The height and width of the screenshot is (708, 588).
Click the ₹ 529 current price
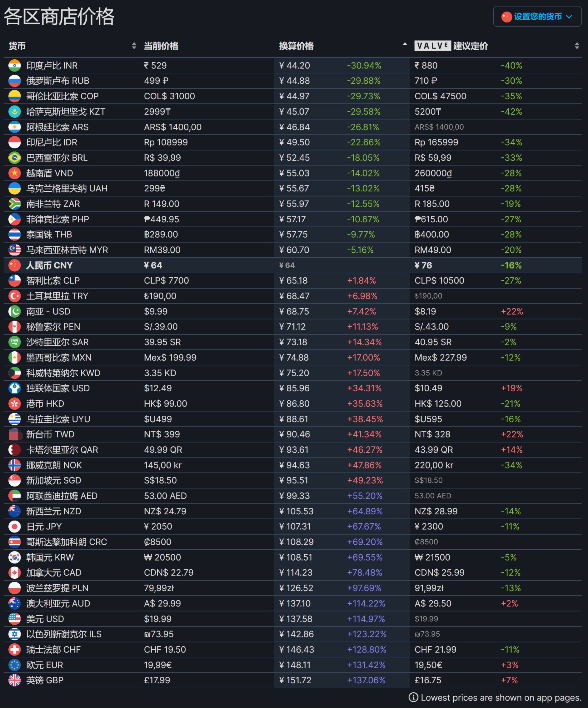click(155, 65)
